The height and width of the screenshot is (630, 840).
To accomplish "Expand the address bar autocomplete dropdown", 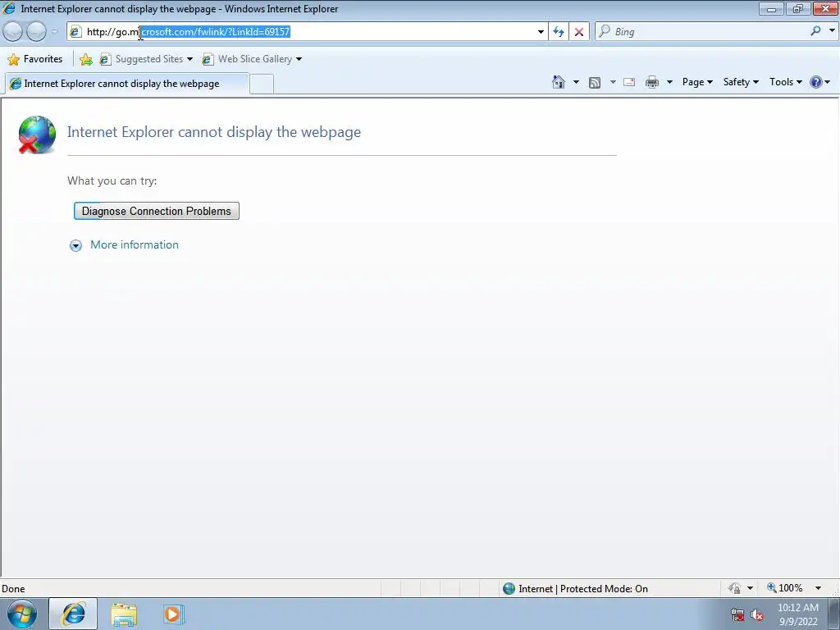I will pos(541,32).
